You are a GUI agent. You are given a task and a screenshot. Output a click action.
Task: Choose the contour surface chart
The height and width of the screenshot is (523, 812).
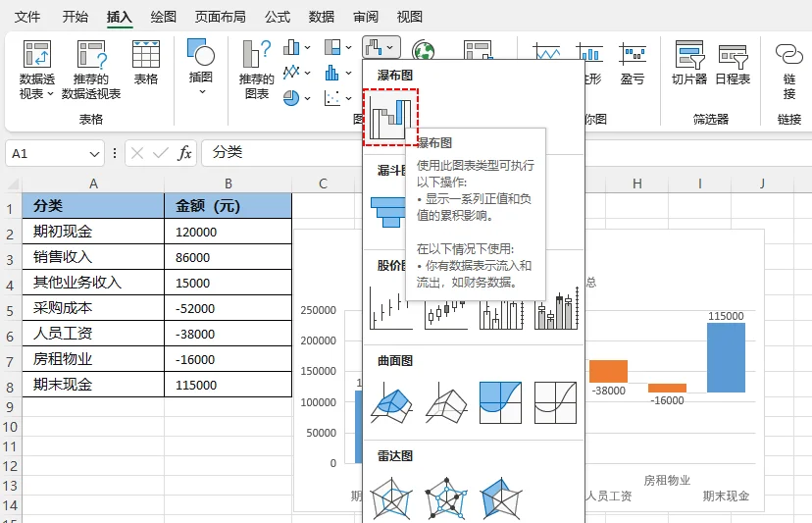click(x=500, y=402)
